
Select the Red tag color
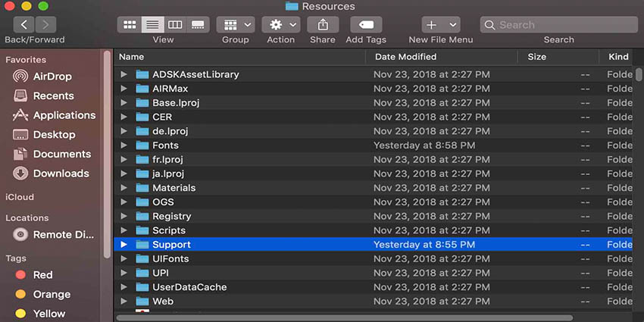pyautogui.click(x=42, y=275)
